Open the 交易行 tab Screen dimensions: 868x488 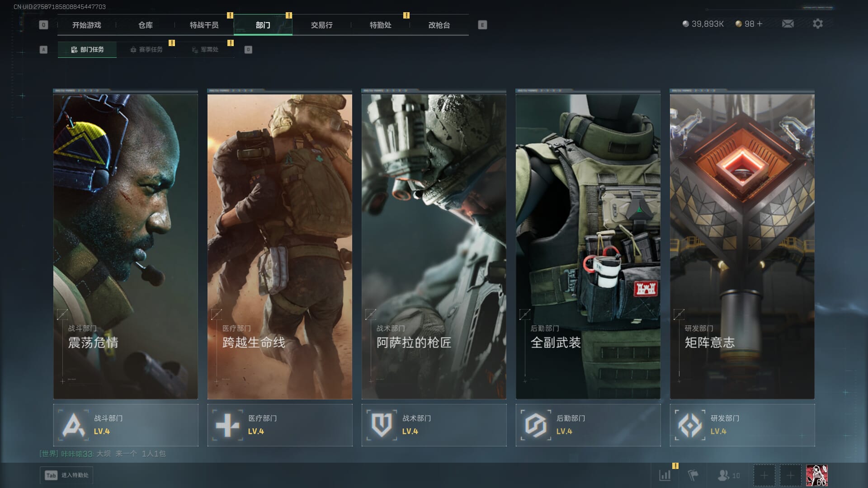[x=321, y=25]
